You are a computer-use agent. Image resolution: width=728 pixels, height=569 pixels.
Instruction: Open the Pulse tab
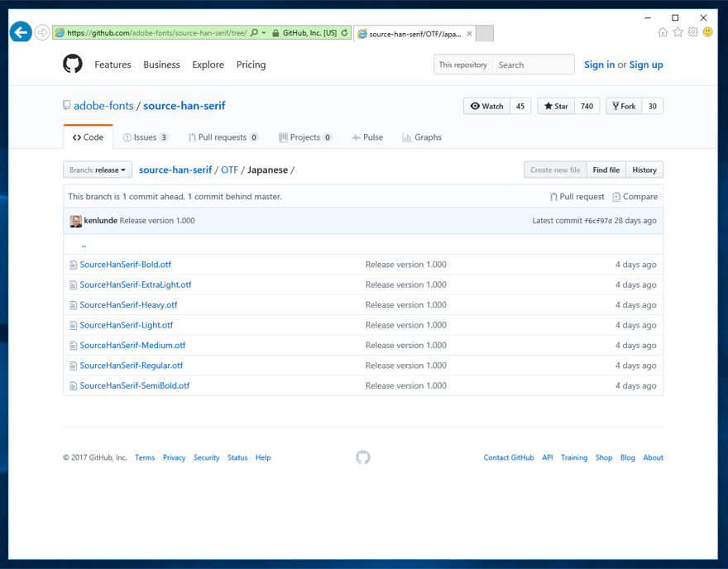[367, 137]
